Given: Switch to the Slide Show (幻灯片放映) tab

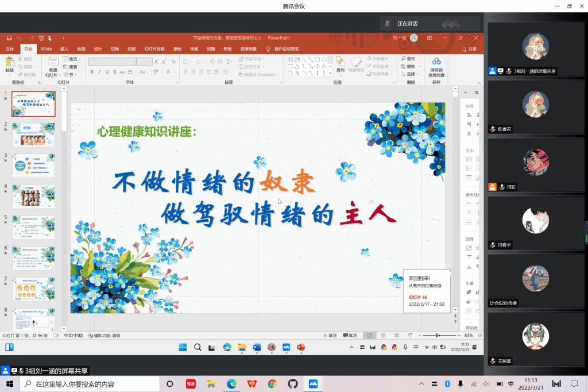Looking at the screenshot, I should click(x=154, y=49).
